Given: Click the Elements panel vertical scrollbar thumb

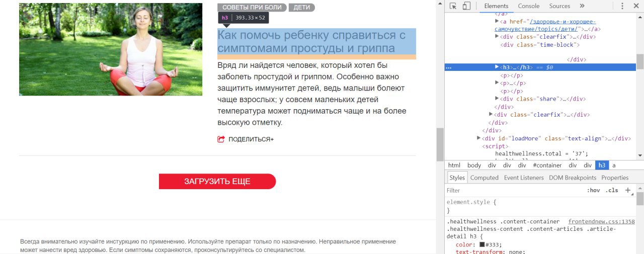Looking at the screenshot, I should click(640, 61).
